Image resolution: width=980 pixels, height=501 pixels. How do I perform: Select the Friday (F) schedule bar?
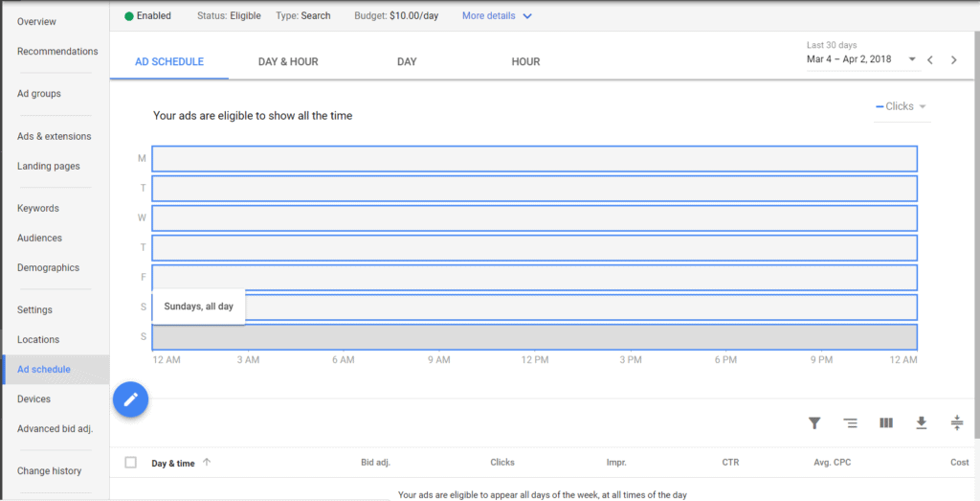point(534,278)
